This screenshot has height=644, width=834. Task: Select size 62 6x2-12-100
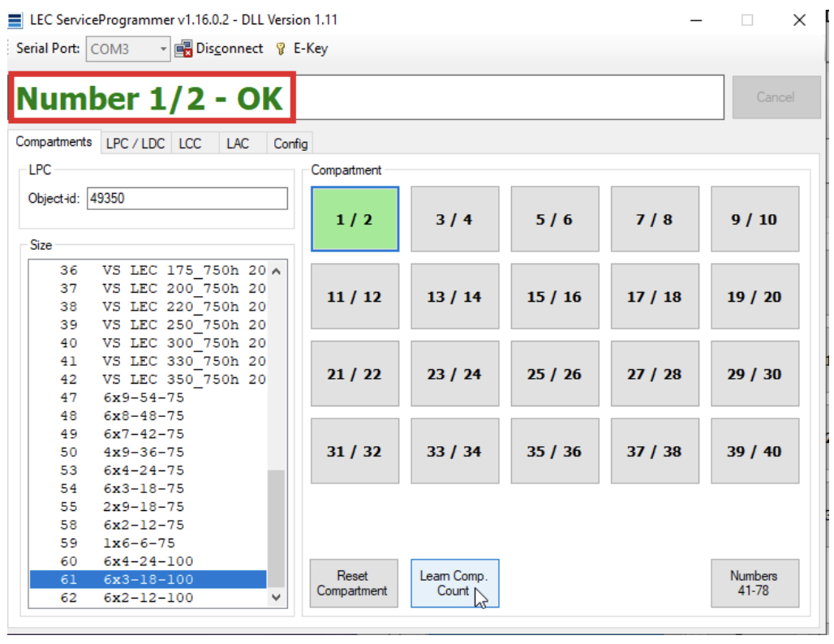[148, 597]
